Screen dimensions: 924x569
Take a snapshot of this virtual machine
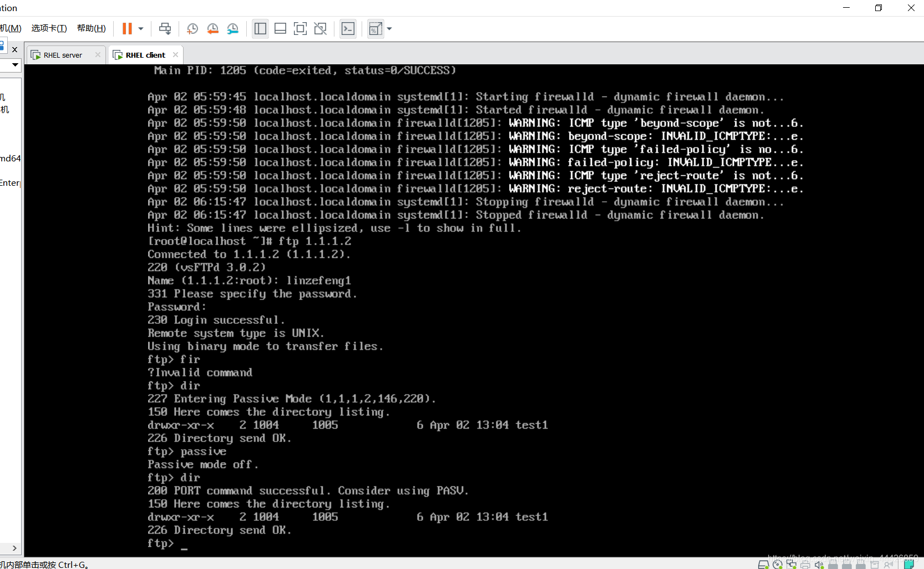pos(192,29)
